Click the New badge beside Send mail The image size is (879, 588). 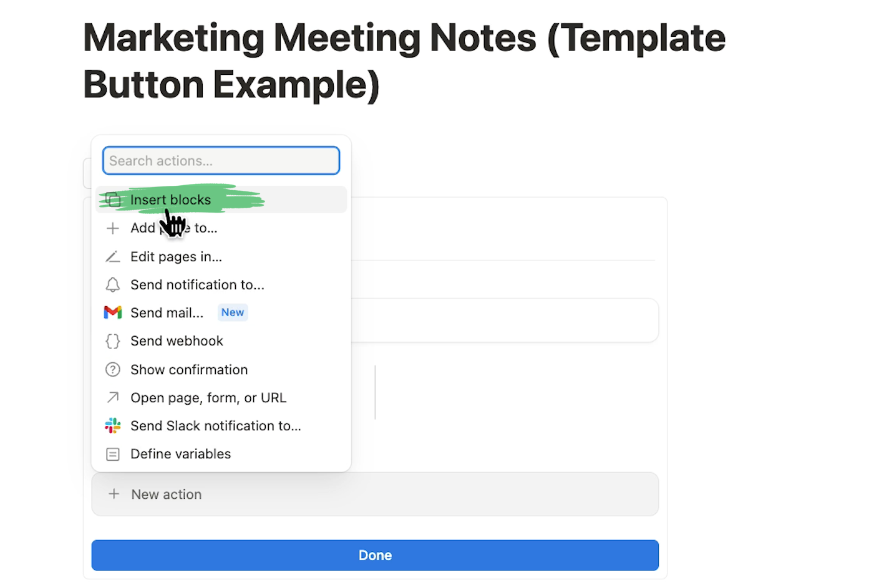[232, 312]
